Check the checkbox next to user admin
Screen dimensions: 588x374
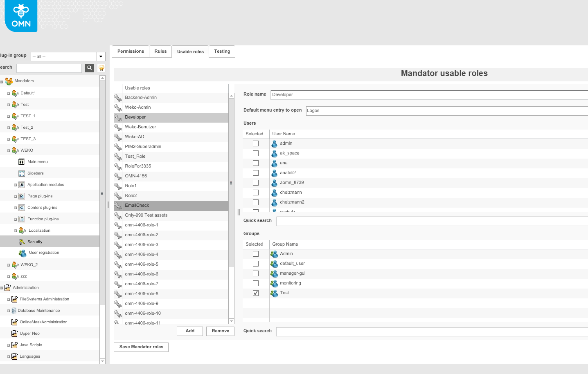tap(256, 143)
